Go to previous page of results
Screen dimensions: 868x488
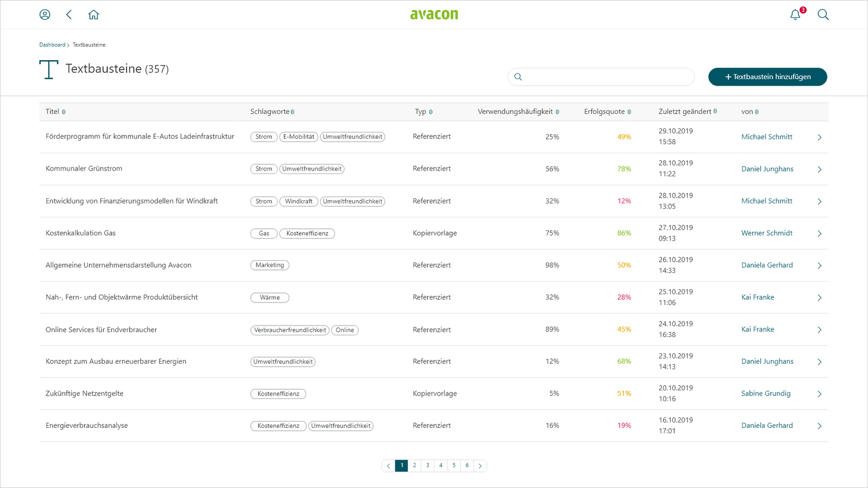coord(388,465)
